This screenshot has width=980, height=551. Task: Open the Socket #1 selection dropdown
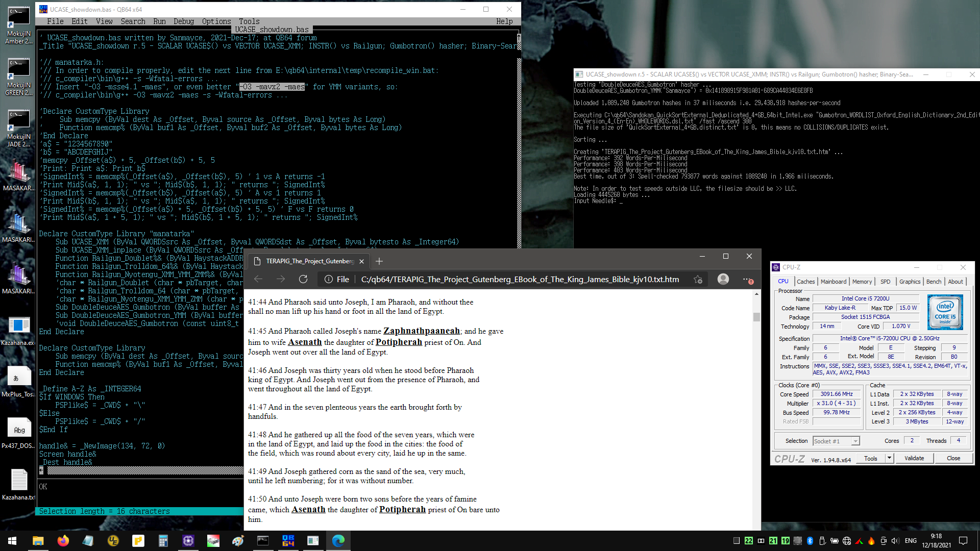(836, 441)
